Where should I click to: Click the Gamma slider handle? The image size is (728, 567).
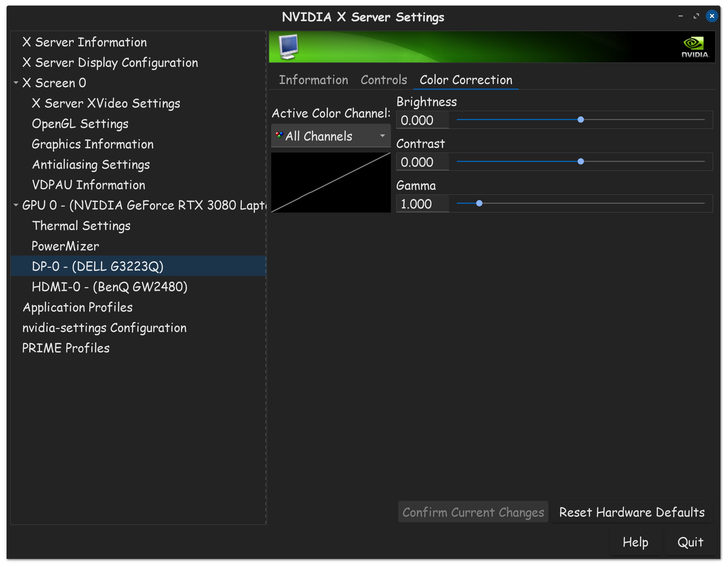click(479, 203)
